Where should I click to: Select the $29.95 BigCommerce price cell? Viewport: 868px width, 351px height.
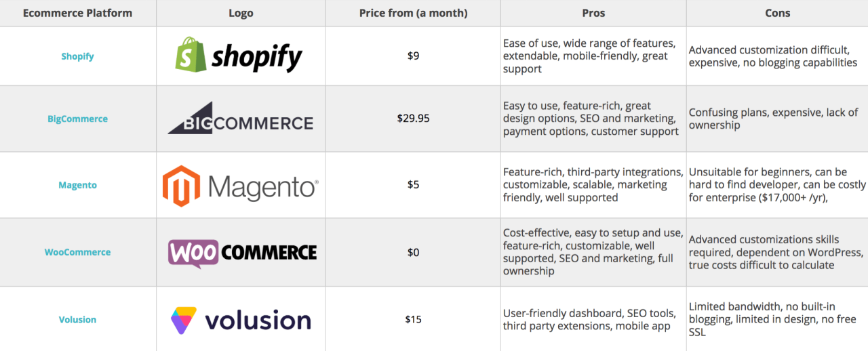[x=413, y=118]
